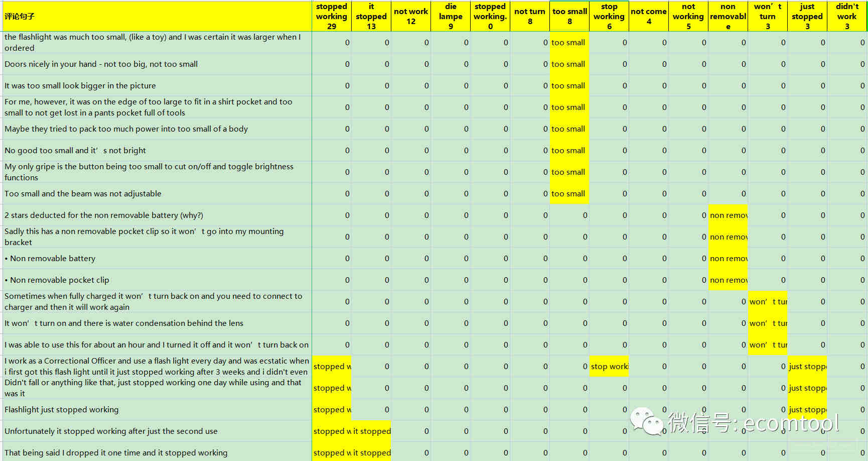Select 'won't tur' cell in 'Sometimes when fully charged' row
Image resolution: width=868 pixels, height=461 pixels.
(768, 301)
